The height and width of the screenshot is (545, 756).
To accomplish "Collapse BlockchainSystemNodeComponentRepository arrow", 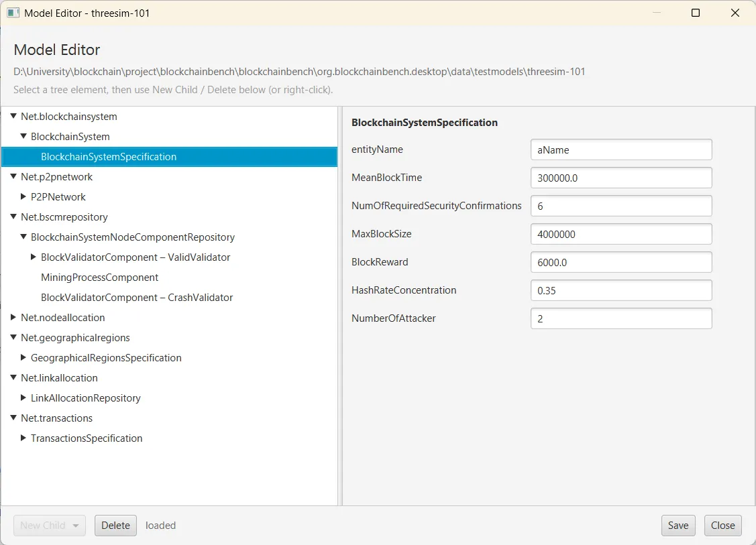I will point(23,237).
